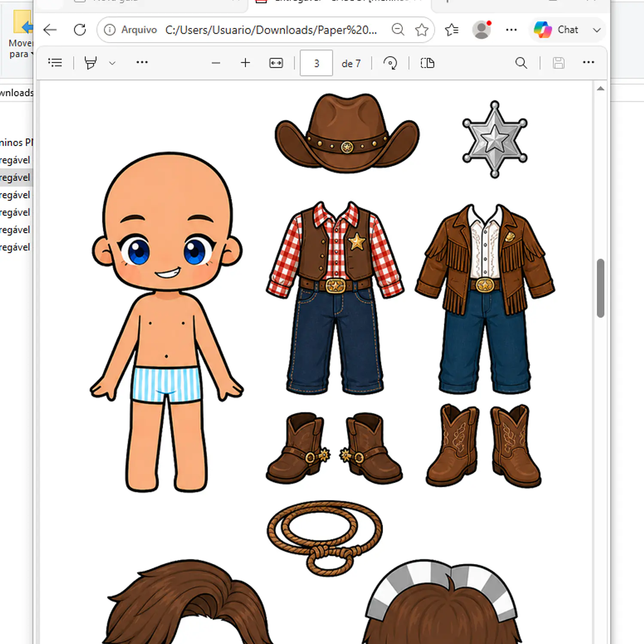Rotate the PDF page icon

(390, 63)
